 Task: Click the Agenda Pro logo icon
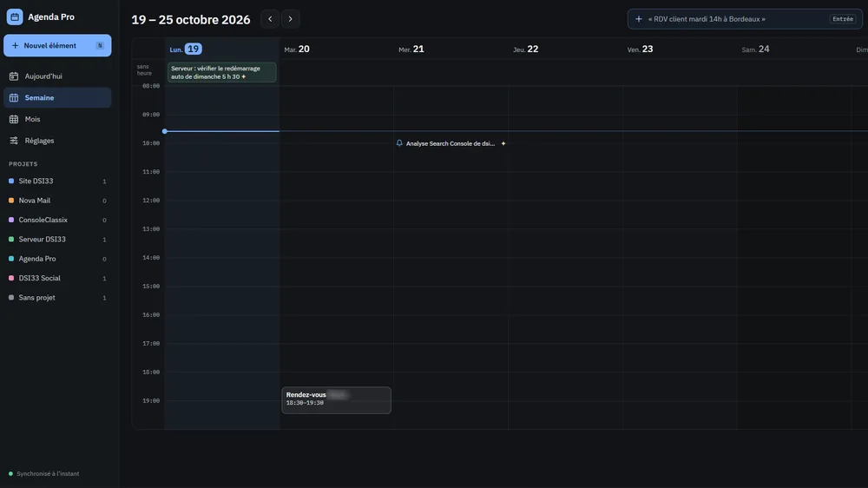point(15,16)
